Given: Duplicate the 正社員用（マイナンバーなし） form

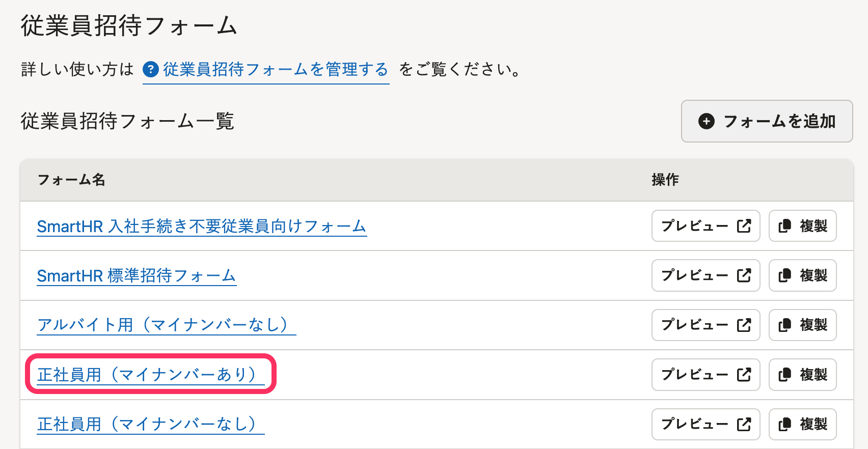Looking at the screenshot, I should [803, 424].
